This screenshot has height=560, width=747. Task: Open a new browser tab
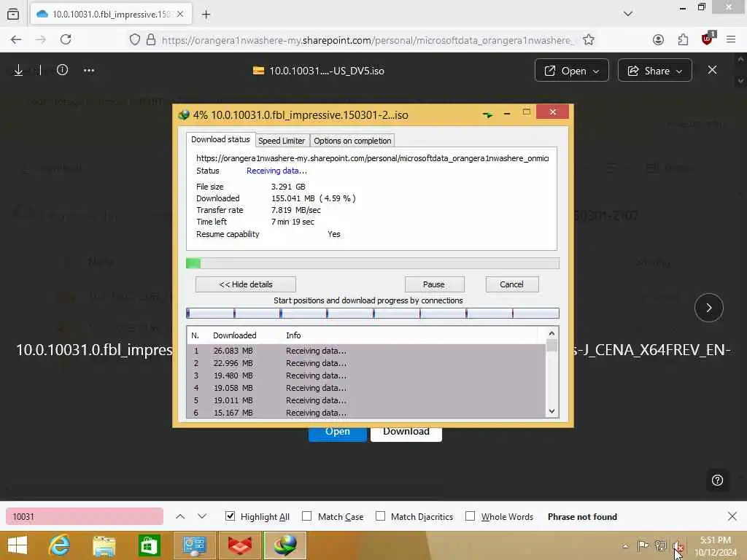206,15
